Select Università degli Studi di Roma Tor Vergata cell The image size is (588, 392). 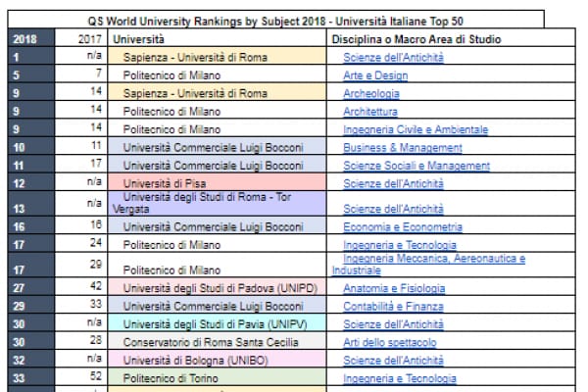point(217,203)
